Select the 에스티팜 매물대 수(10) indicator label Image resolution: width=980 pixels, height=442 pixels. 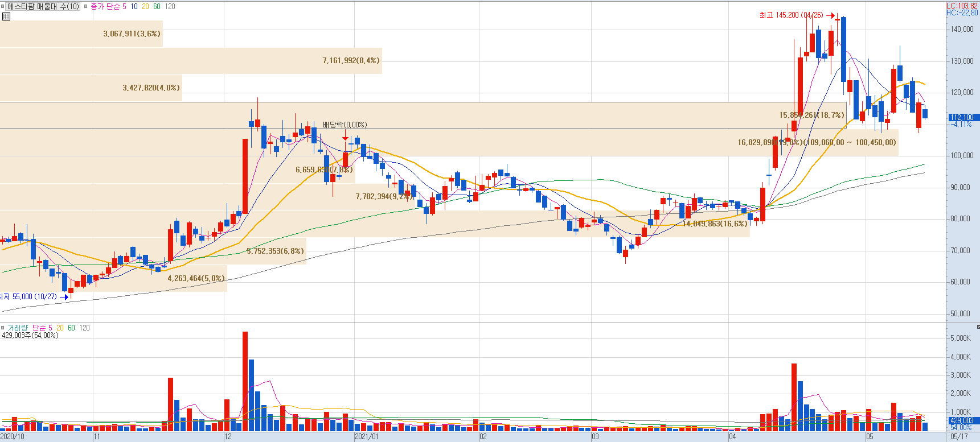click(x=43, y=6)
